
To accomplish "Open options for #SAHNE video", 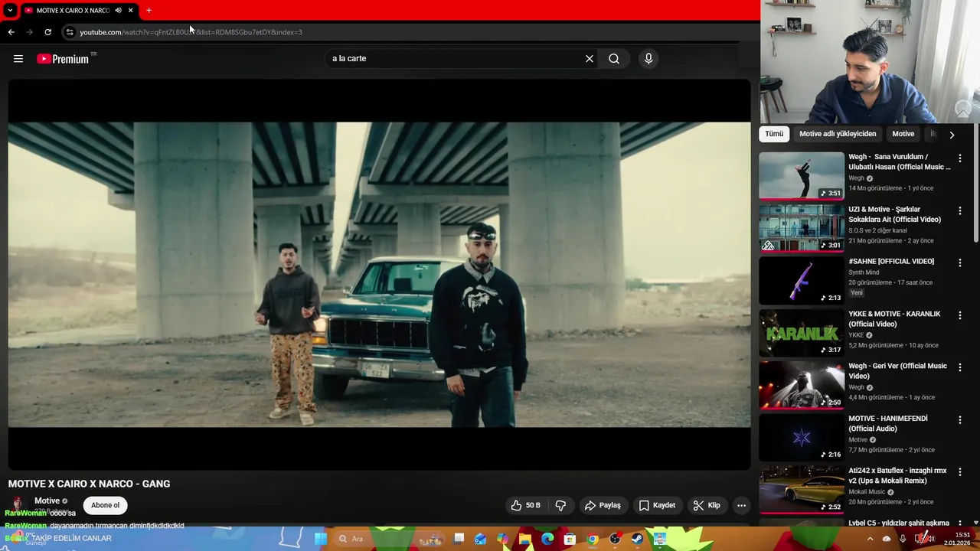I will (960, 262).
